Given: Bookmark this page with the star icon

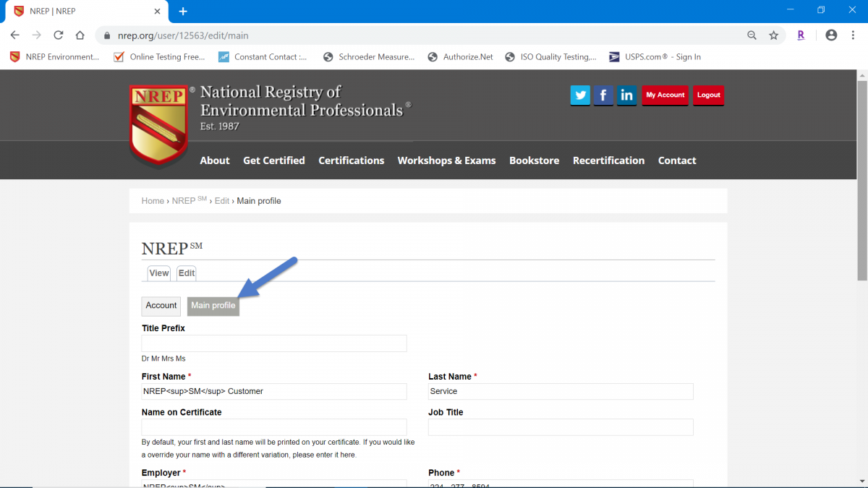Looking at the screenshot, I should (x=773, y=35).
